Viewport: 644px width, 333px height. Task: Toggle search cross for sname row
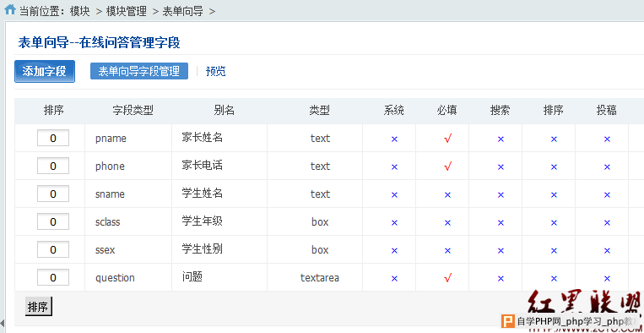[x=501, y=195]
